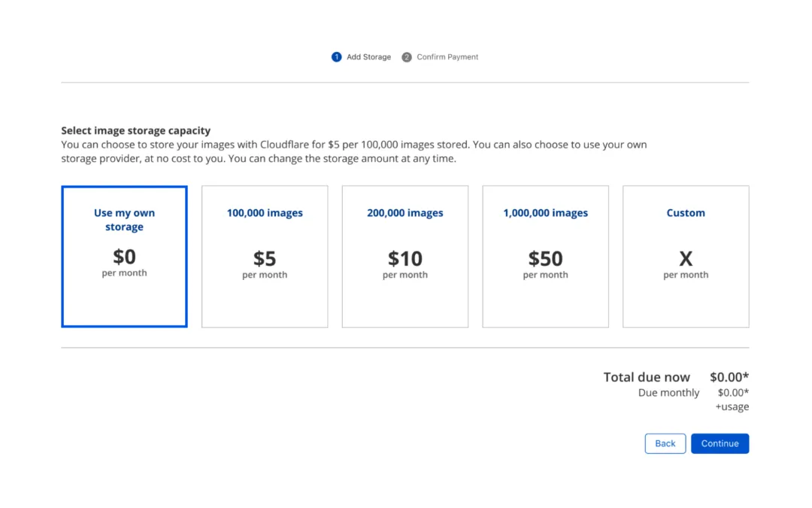Switch to the Confirm Payment step
Image resolution: width=812 pixels, height=508 pixels.
(x=447, y=56)
